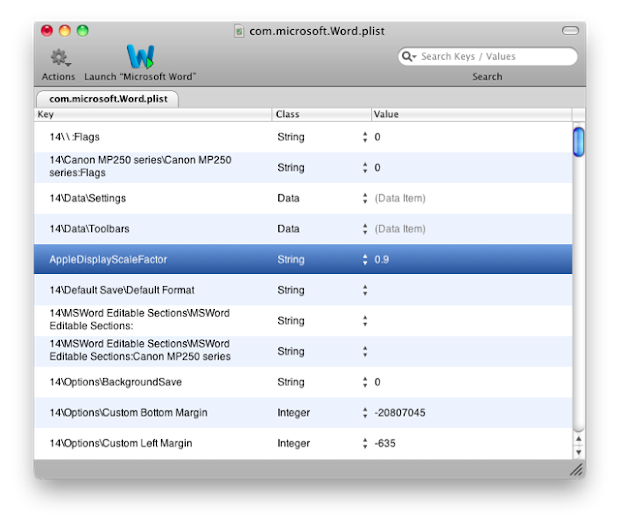Viewport: 620px width, 526px height.
Task: Click the search magnifier dropdown icon
Action: (409, 57)
